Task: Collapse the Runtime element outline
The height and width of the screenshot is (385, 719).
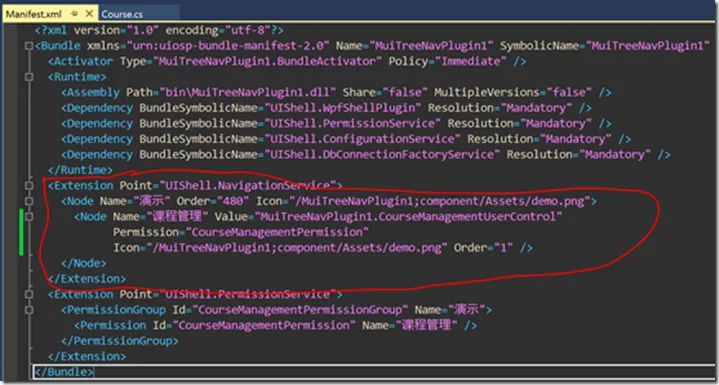Action: click(29, 77)
